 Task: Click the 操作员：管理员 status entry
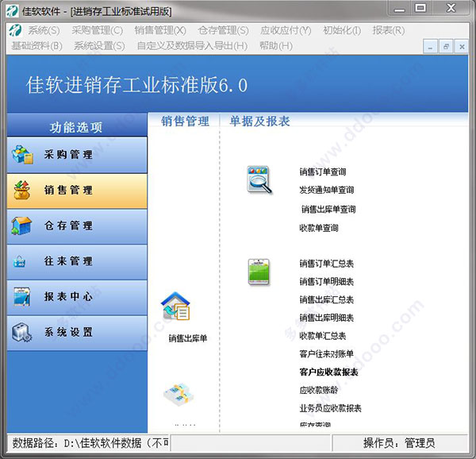(400, 443)
